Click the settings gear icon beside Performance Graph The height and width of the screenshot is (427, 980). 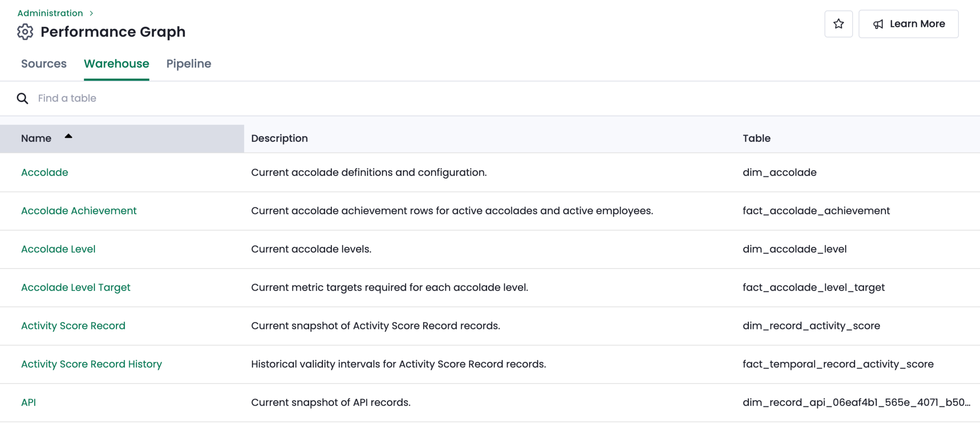pos(25,32)
